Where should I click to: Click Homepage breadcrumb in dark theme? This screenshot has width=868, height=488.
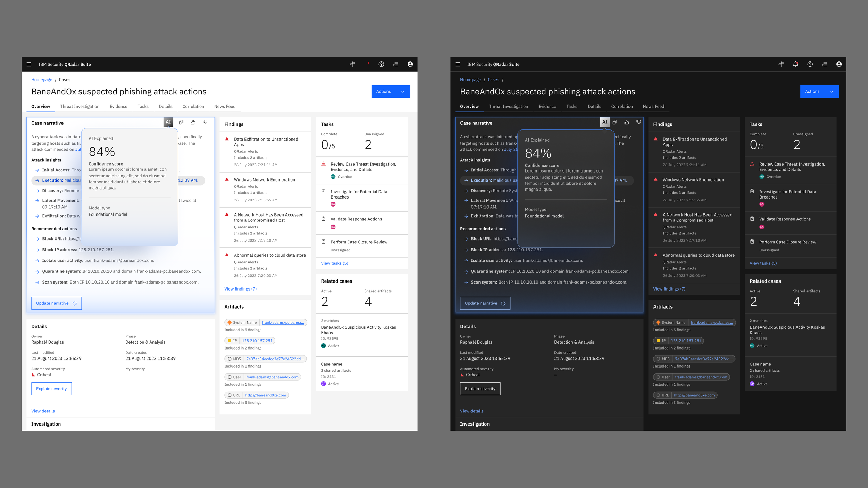(470, 79)
